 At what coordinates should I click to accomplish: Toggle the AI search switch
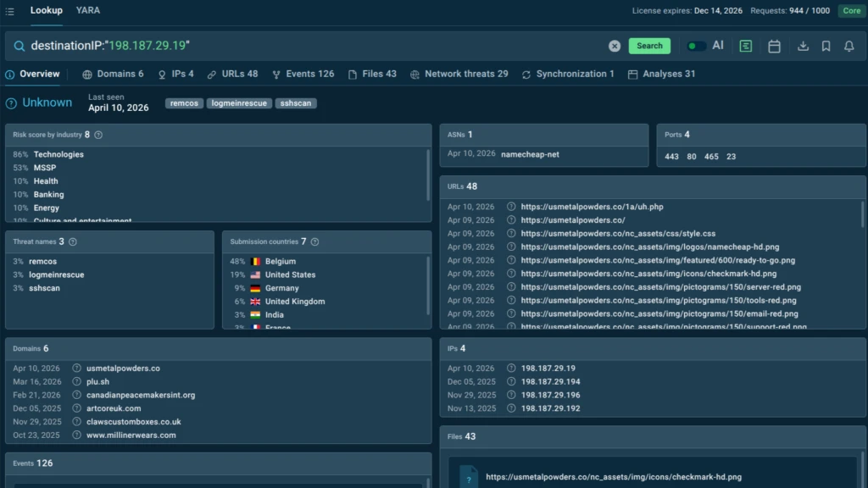(x=696, y=46)
